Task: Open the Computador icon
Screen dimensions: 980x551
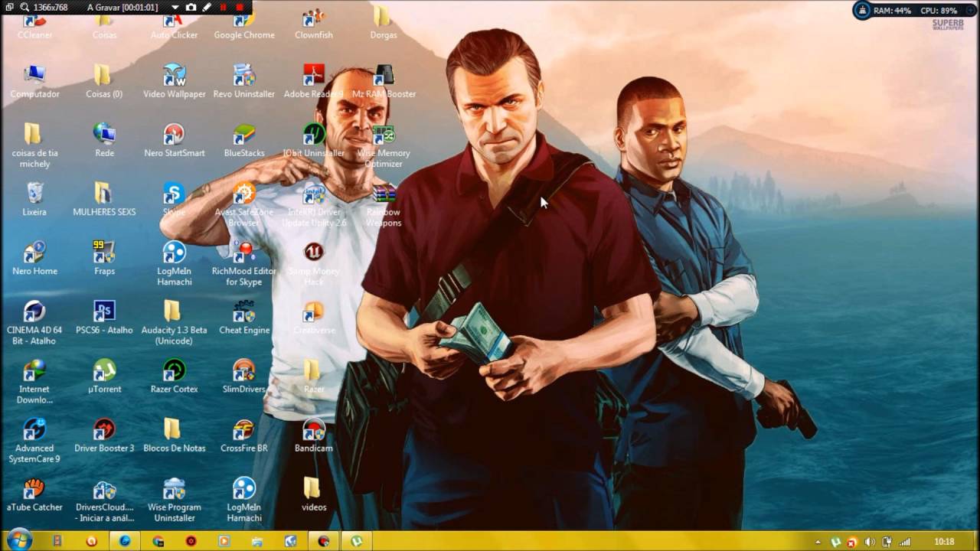Action: click(x=34, y=82)
